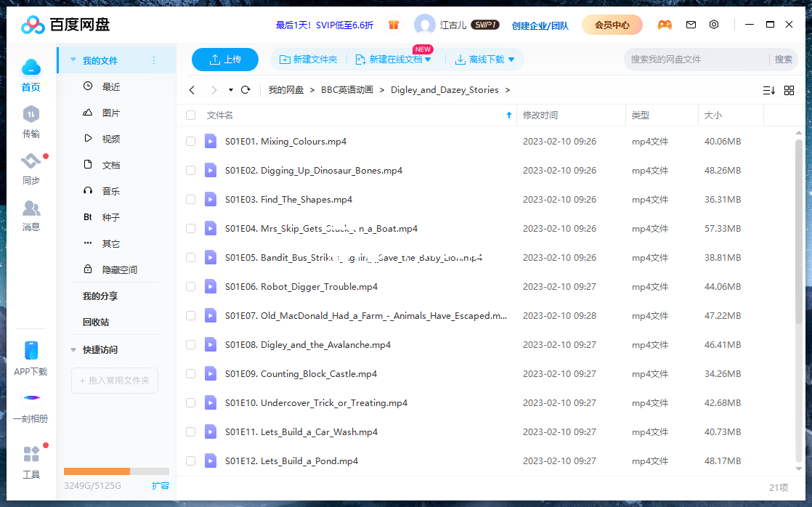Open the 同步 sync panel
This screenshot has width=812, height=507.
(31, 169)
